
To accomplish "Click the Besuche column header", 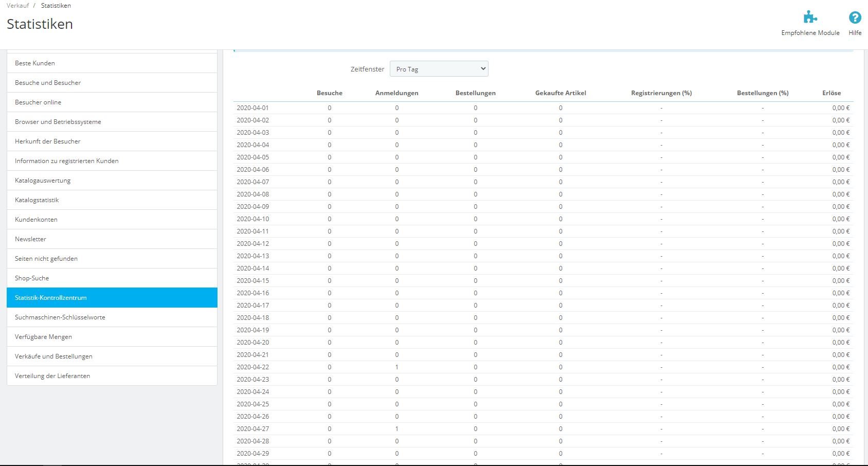I will coord(330,93).
